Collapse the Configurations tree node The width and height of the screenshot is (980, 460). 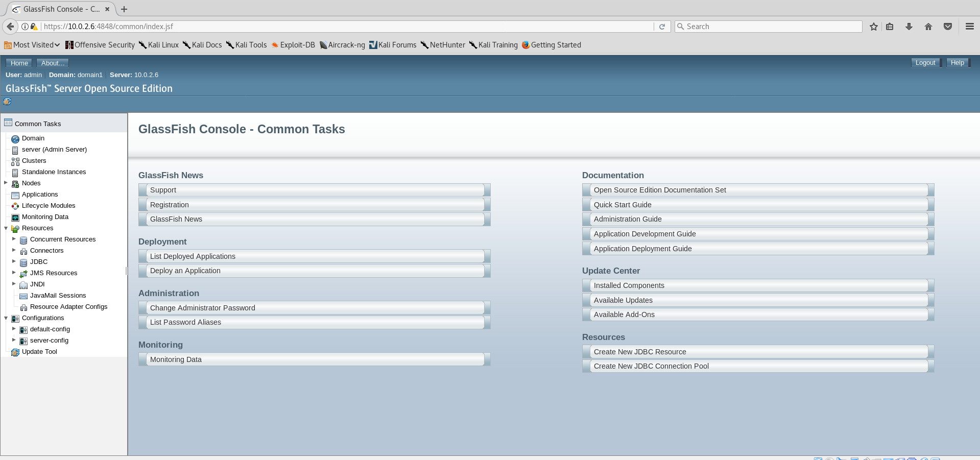pyautogui.click(x=6, y=318)
